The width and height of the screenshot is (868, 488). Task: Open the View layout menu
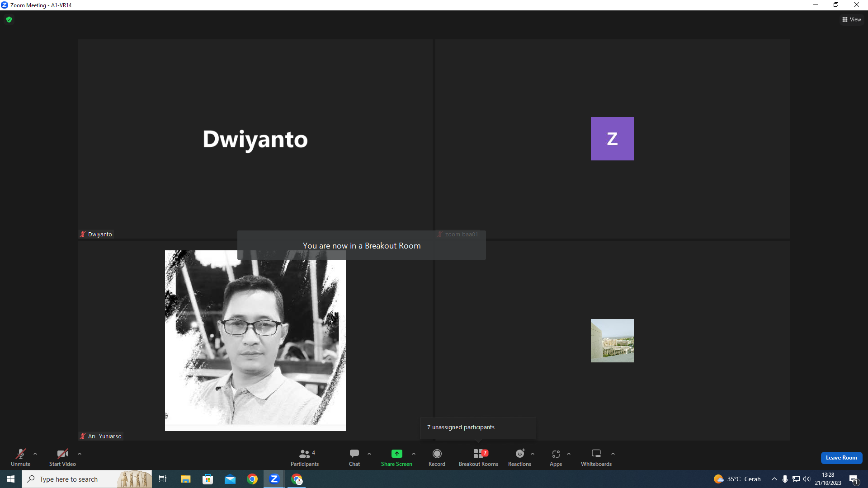click(852, 19)
